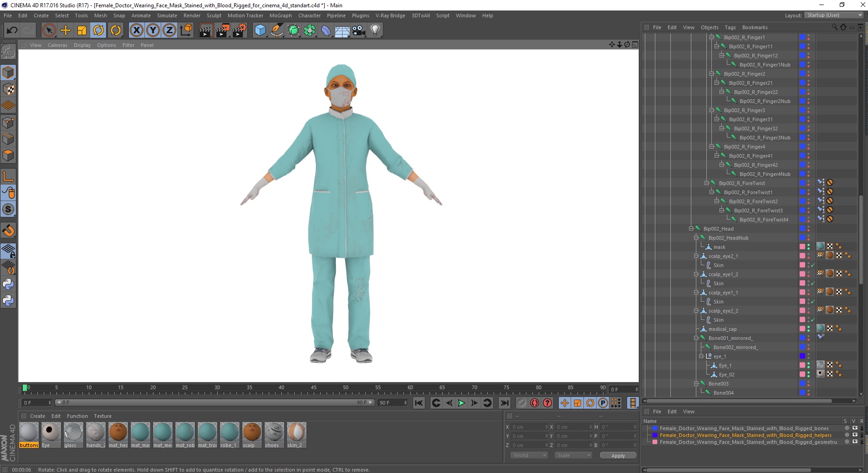
Task: Open the deformer bend icon
Action: pyautogui.click(x=327, y=31)
